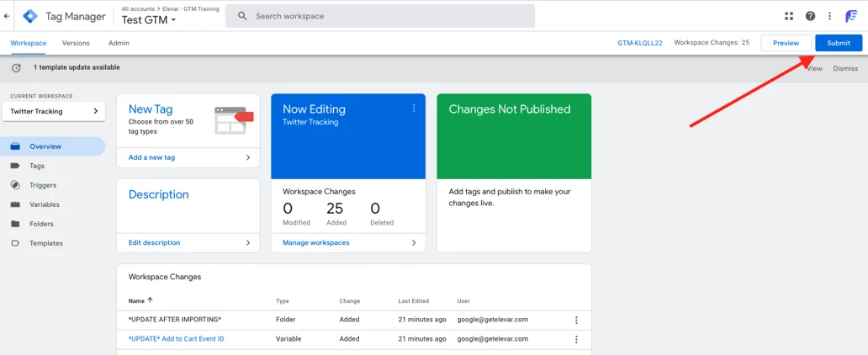Click the Manage workspaces link
This screenshot has width=868, height=355.
point(316,242)
